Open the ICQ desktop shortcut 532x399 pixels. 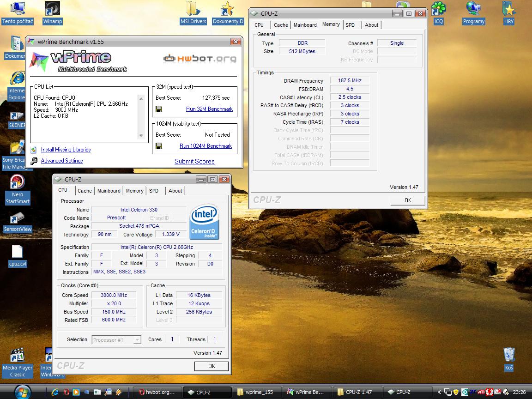438,13
